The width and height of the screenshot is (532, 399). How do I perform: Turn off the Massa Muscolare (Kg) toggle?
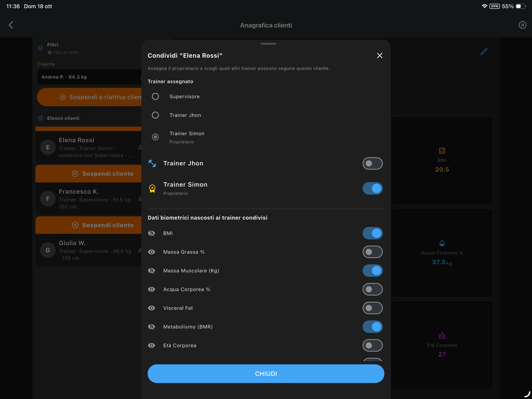(x=373, y=271)
